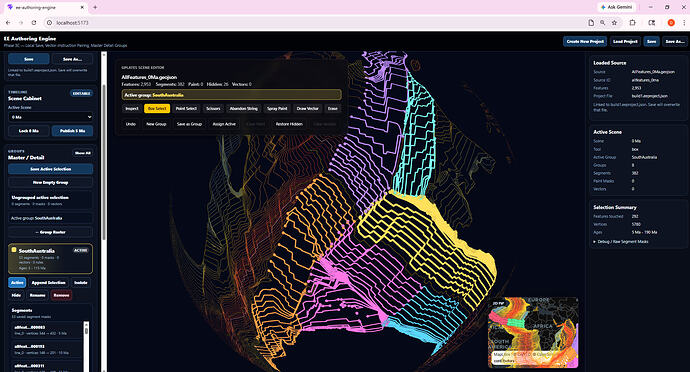Go back with the browser back arrow
690x372 pixels.
8,22
